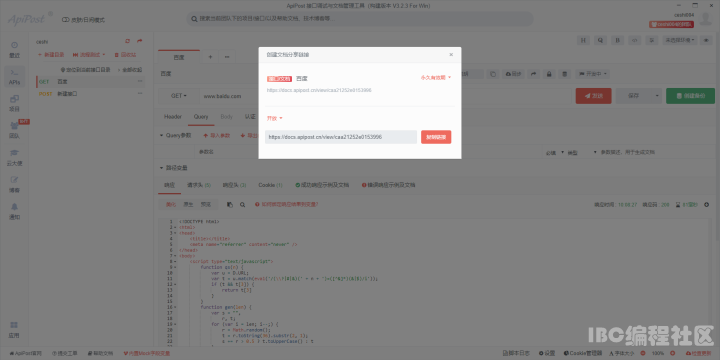Click the Save button
Viewport: 720px width, 360px height.
click(x=634, y=96)
